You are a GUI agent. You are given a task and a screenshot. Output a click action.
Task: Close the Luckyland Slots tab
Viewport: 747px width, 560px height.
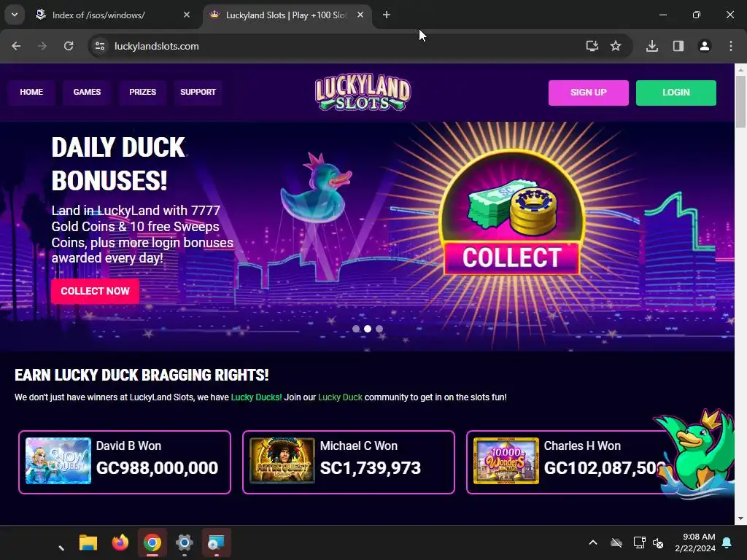pyautogui.click(x=360, y=15)
